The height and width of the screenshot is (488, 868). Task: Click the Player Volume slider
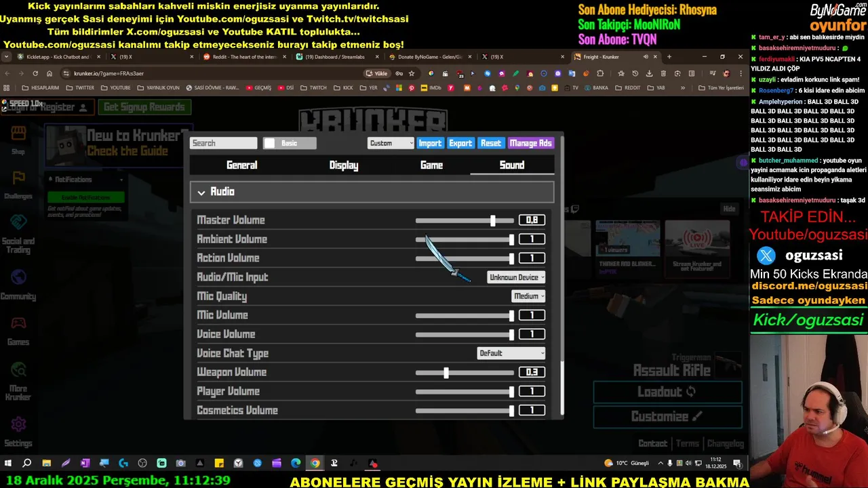coord(465,391)
